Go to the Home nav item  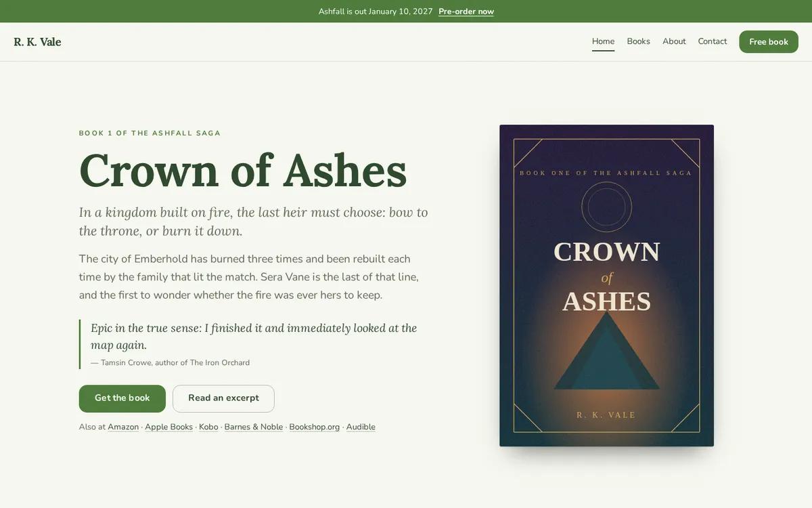603,41
